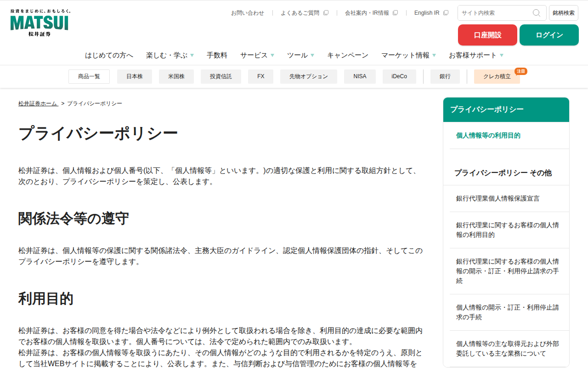This screenshot has height=368, width=588.
Task: Click the red 口座開設 button
Action: [x=487, y=35]
